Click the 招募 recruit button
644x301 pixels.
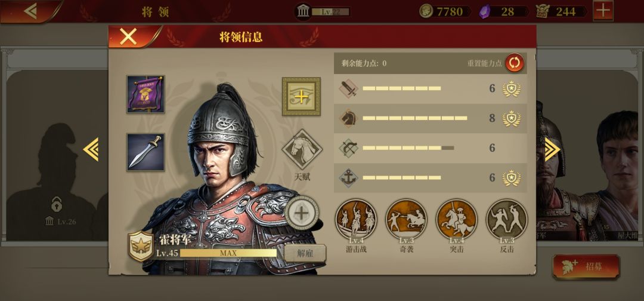[586, 266]
